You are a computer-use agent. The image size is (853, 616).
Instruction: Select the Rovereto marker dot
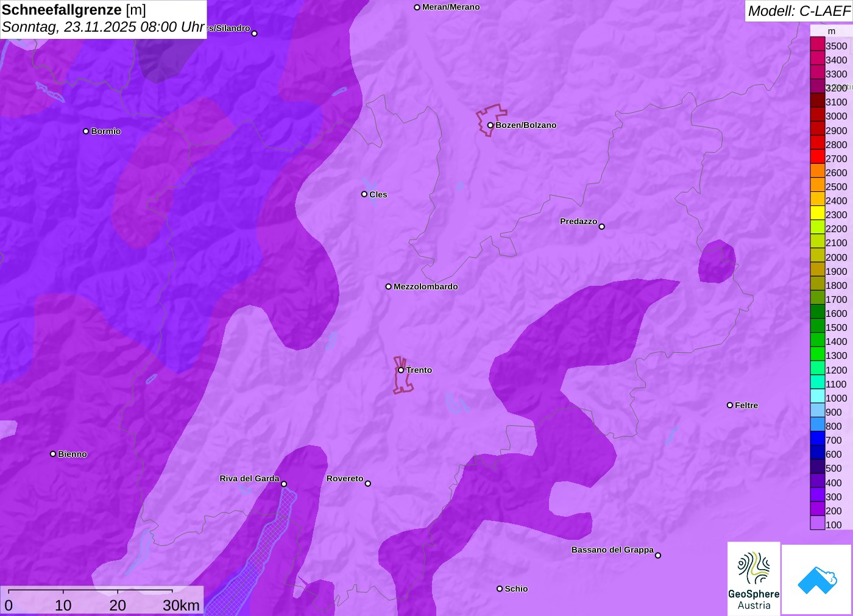click(368, 484)
